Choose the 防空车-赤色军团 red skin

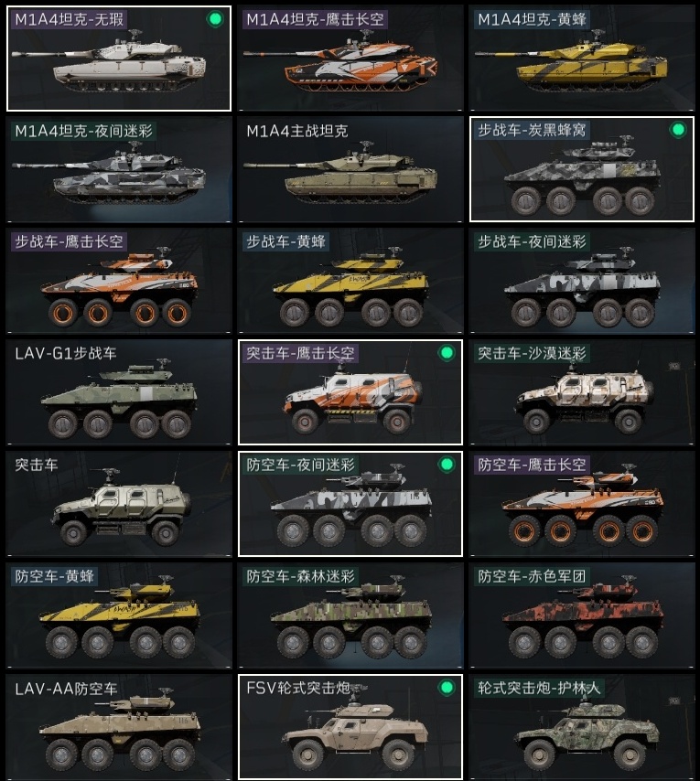[582, 615]
